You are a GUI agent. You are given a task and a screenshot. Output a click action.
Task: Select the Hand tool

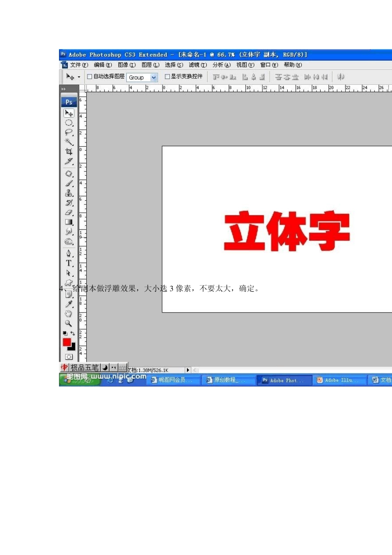(x=68, y=314)
